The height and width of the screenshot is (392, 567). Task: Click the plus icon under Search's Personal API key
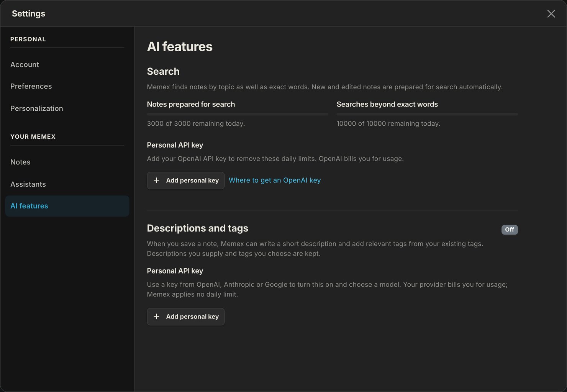point(156,180)
